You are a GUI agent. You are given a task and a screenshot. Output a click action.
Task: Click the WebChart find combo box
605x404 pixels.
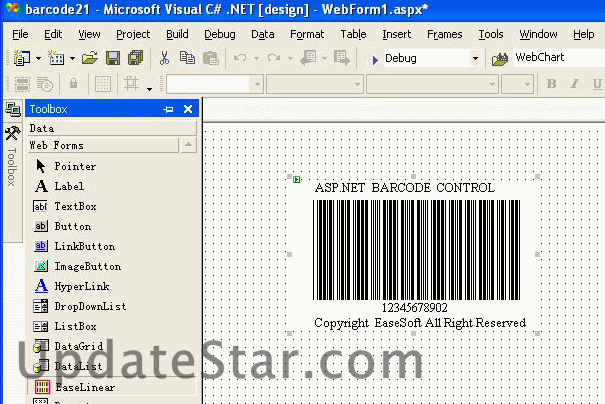point(559,57)
